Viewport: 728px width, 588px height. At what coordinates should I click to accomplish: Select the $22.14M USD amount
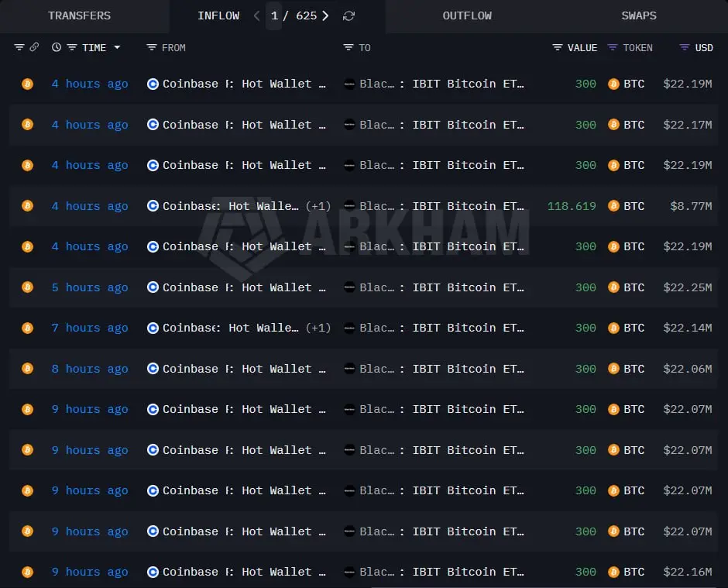[x=688, y=328]
